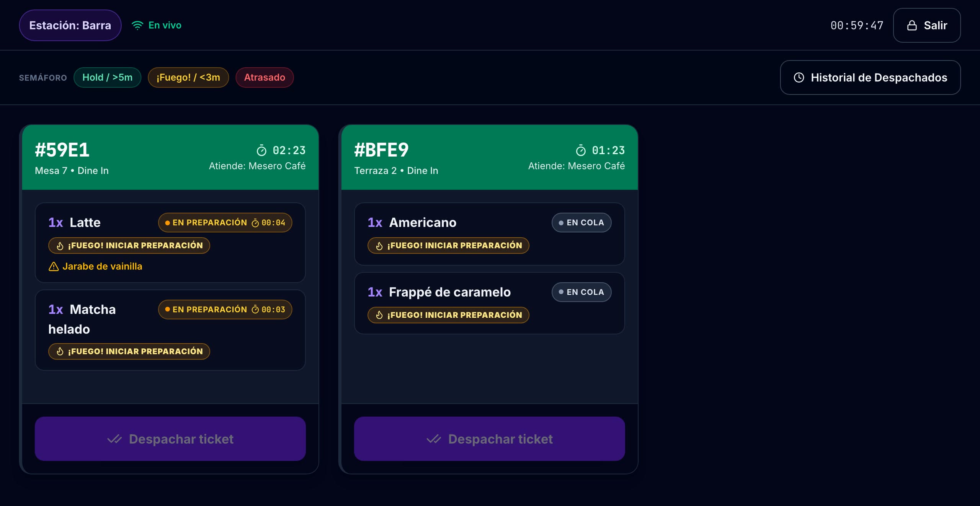Click the lock icon in Salir button

(x=912, y=25)
